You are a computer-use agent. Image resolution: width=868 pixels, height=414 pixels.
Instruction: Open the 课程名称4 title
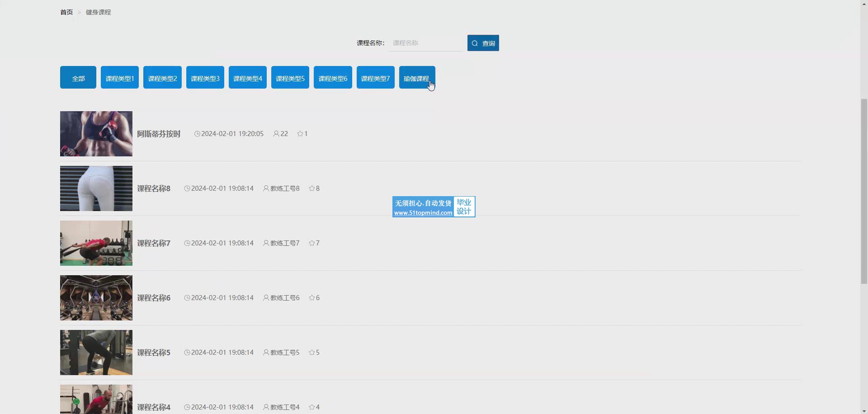[154, 407]
